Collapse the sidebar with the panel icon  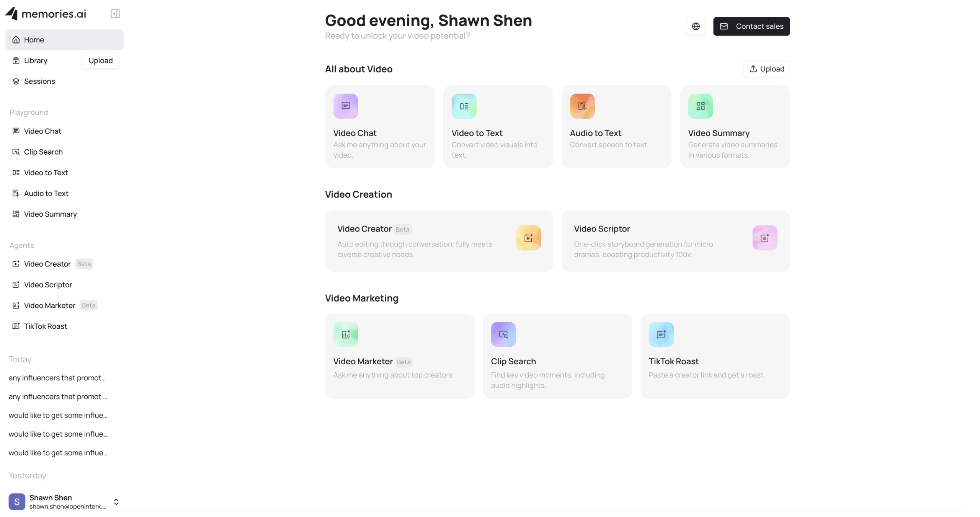pyautogui.click(x=115, y=14)
